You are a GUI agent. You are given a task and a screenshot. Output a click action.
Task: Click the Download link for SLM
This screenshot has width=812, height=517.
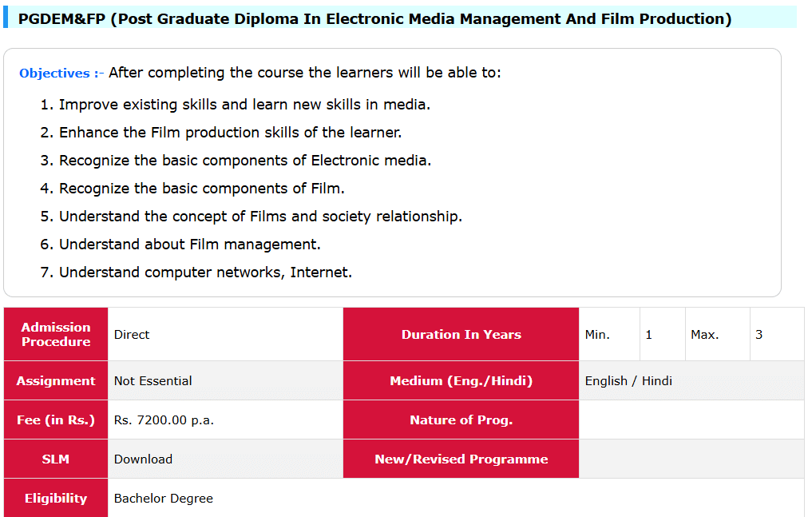coord(143,459)
